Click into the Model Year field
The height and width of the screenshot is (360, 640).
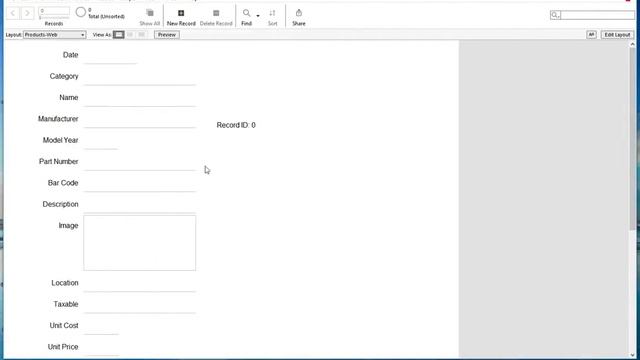(101, 141)
